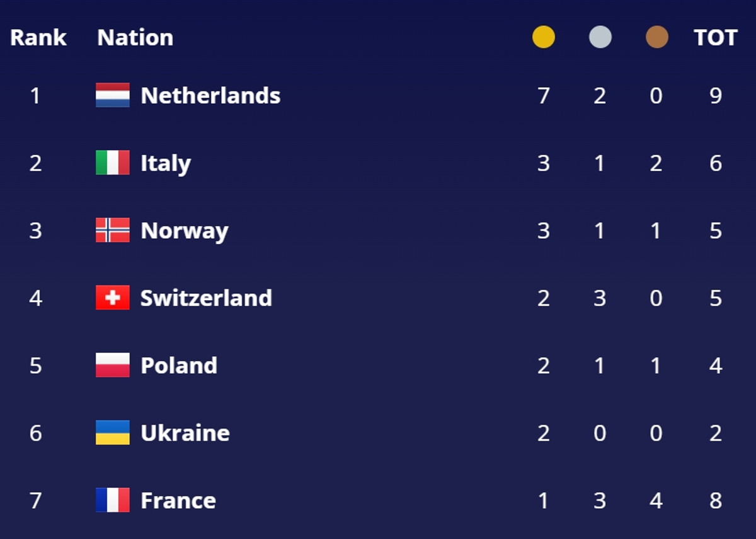The height and width of the screenshot is (539, 756).
Task: Open the Ukraine nation link
Action: pos(185,433)
